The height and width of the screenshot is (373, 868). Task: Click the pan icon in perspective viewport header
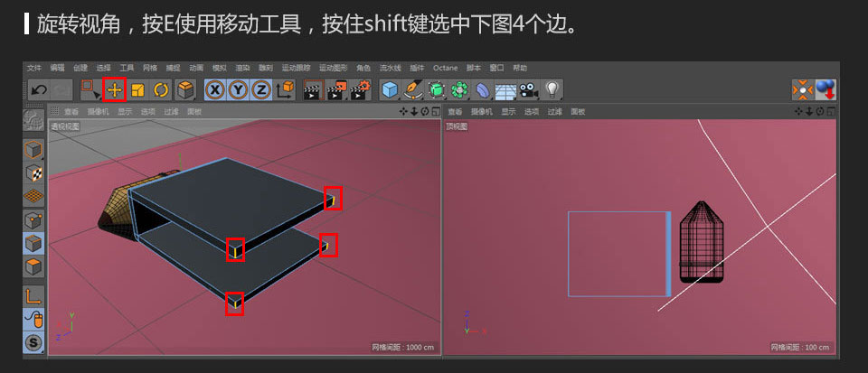pyautogui.click(x=402, y=112)
